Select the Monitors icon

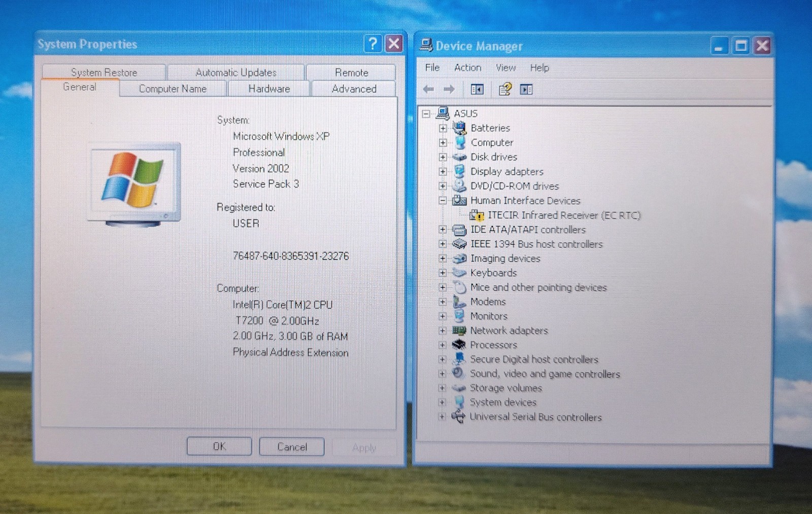(459, 316)
